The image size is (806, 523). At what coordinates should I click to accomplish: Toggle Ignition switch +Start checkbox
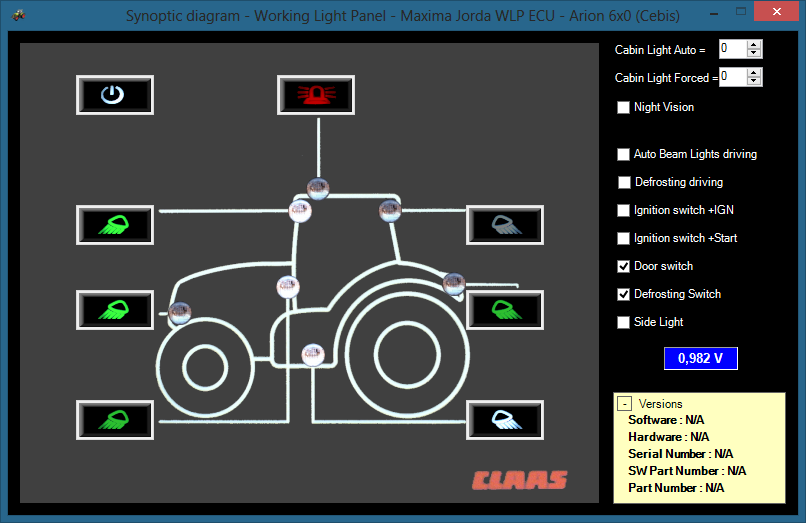pos(623,238)
